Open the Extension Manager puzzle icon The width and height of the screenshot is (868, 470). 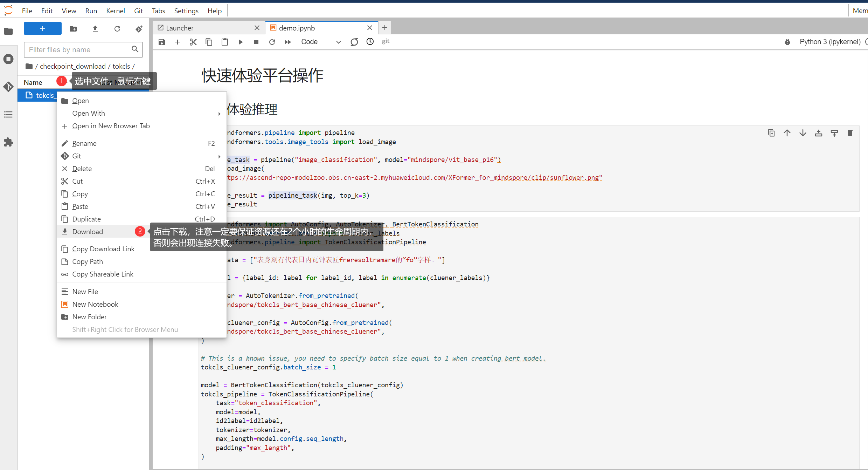pyautogui.click(x=8, y=142)
